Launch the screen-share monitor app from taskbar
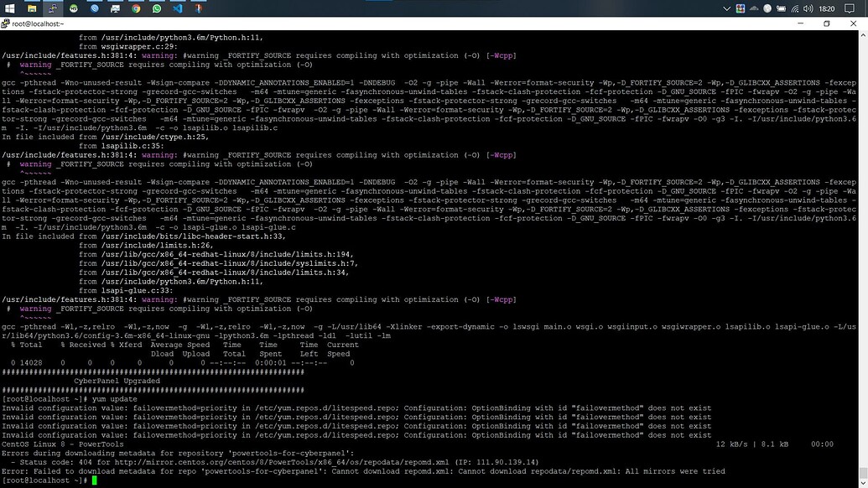 click(x=115, y=8)
